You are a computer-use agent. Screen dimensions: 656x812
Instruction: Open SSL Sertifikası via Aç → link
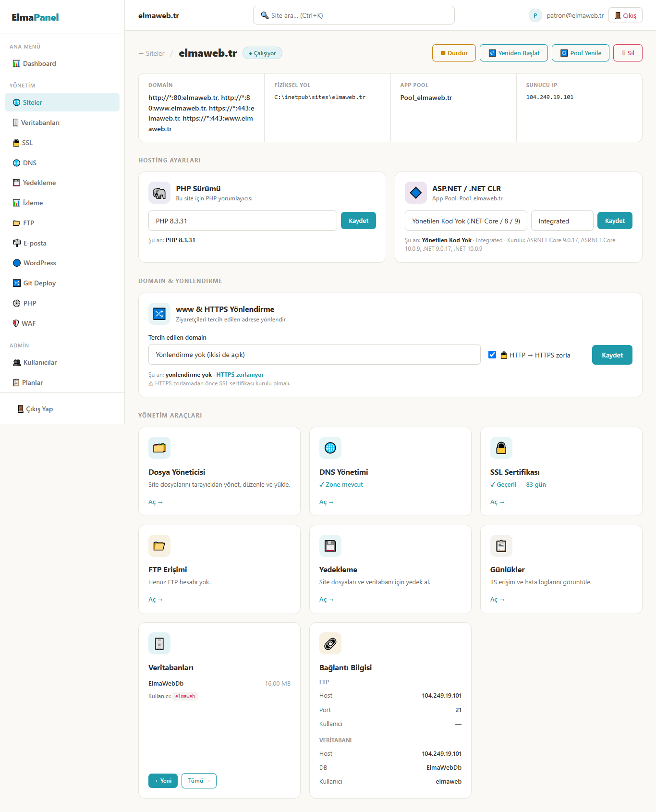498,502
